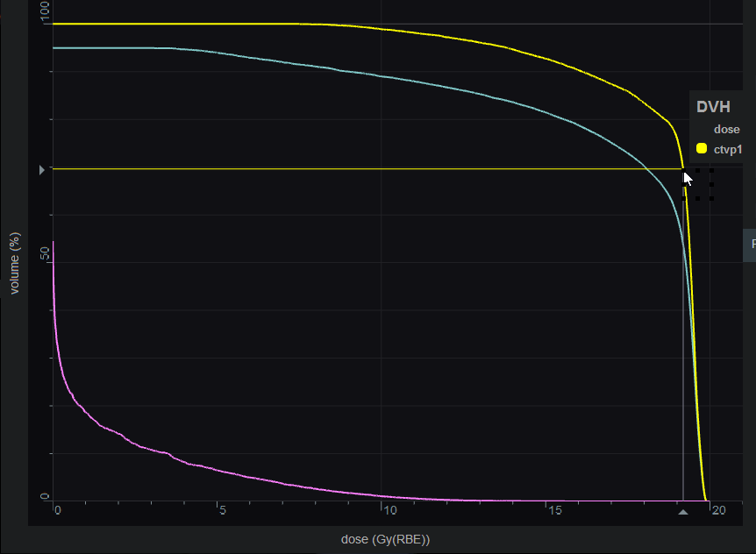The height and width of the screenshot is (554, 756).
Task: Open the partially hidden tab at right edge
Action: pyautogui.click(x=750, y=245)
